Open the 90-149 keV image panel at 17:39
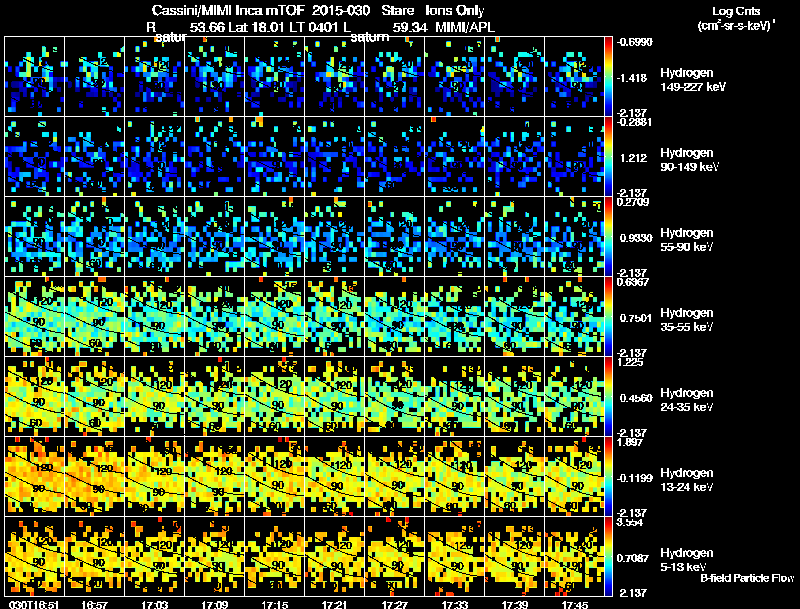 coord(515,157)
